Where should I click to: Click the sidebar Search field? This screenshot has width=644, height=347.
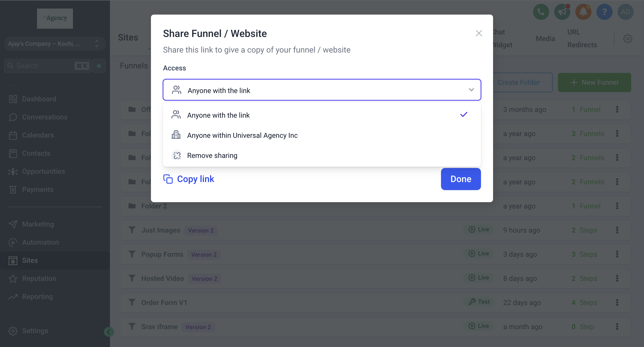pos(43,66)
